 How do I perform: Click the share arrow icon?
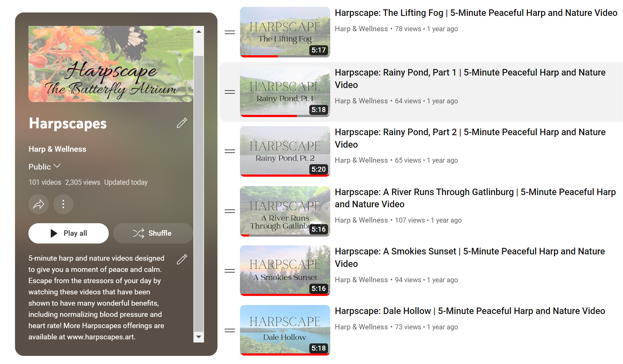38,204
